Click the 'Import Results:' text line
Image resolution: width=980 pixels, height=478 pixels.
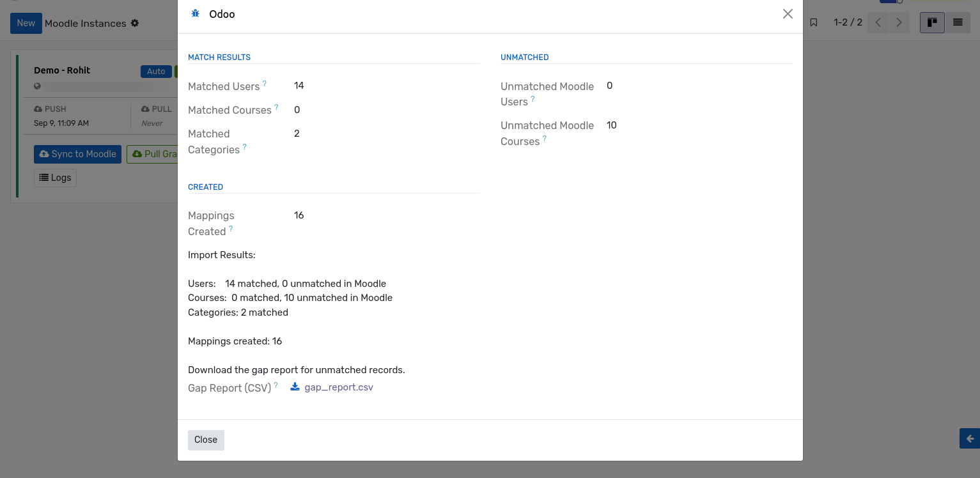pyautogui.click(x=222, y=255)
